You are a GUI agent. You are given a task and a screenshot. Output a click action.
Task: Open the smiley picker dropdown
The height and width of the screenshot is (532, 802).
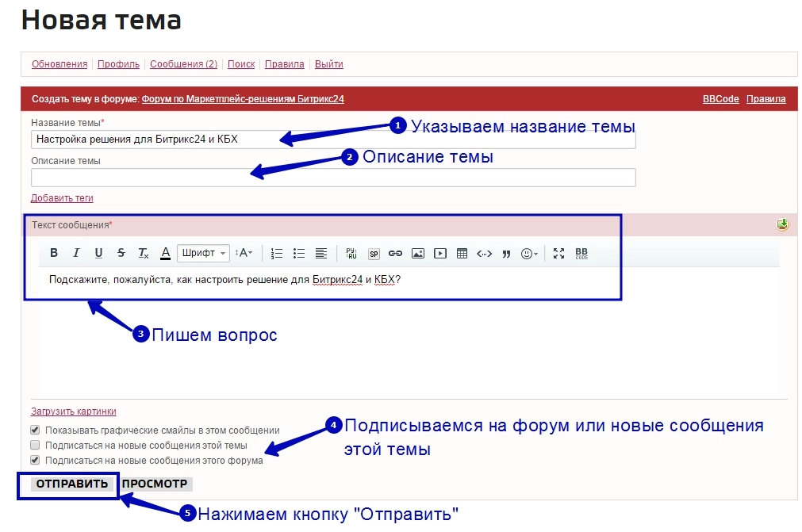pos(527,253)
